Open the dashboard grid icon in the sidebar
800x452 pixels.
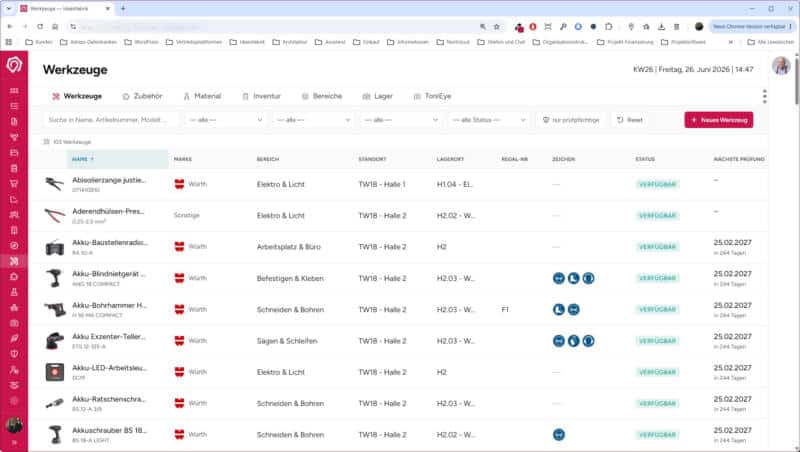[x=14, y=91]
